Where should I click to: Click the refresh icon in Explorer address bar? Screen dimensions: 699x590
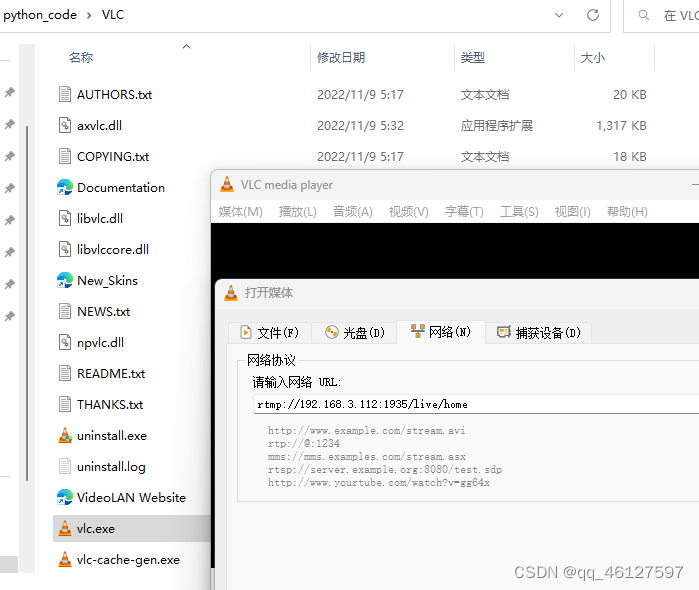tap(592, 15)
